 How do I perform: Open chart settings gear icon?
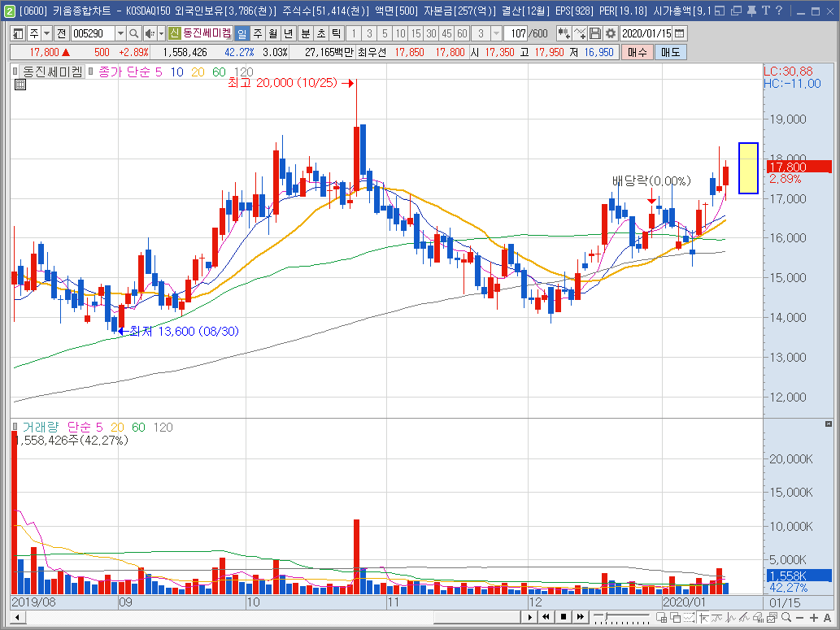tap(610, 33)
